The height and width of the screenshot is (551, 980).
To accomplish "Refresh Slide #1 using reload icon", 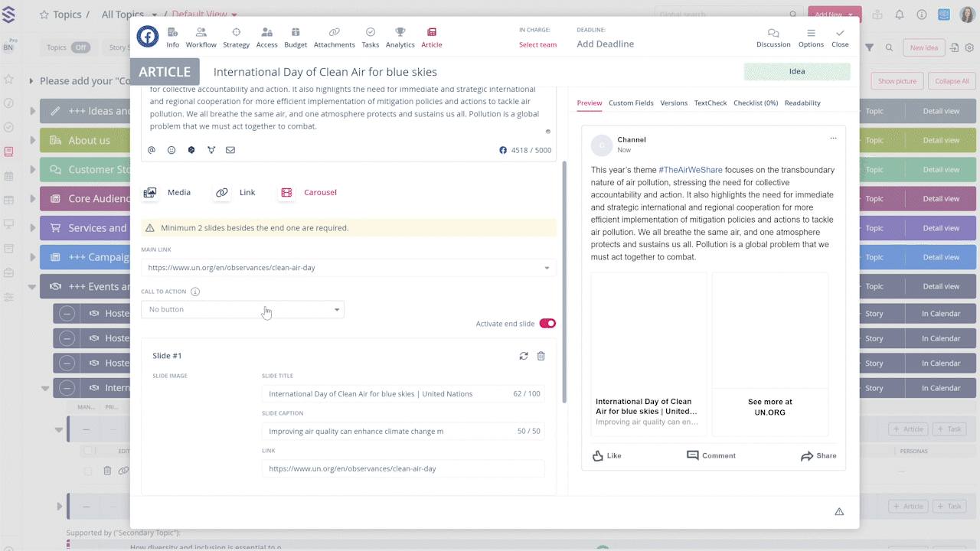I will coord(524,356).
